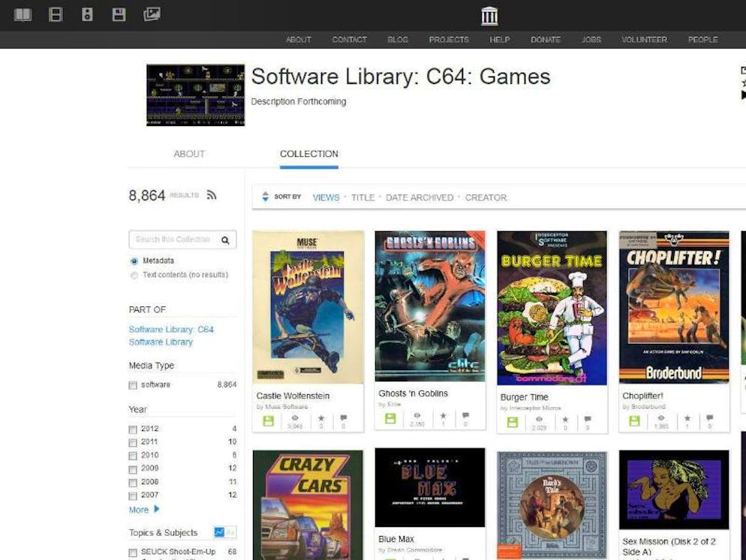The width and height of the screenshot is (746, 560).
Task: Sort results by Creator
Action: tap(486, 197)
